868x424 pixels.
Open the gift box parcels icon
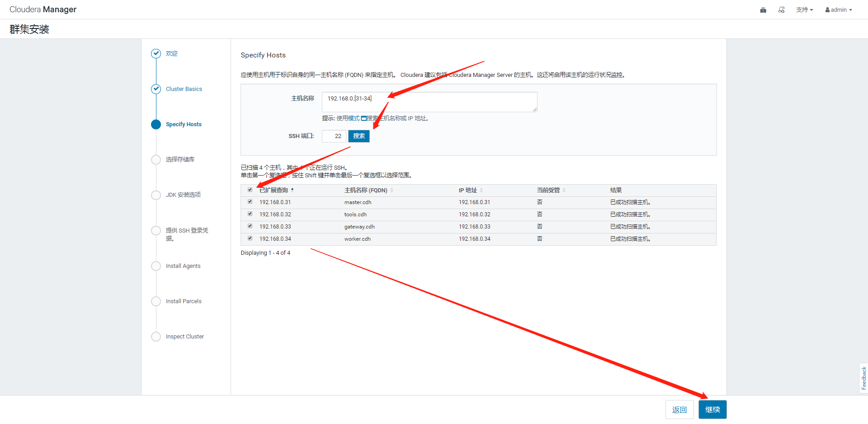point(763,10)
